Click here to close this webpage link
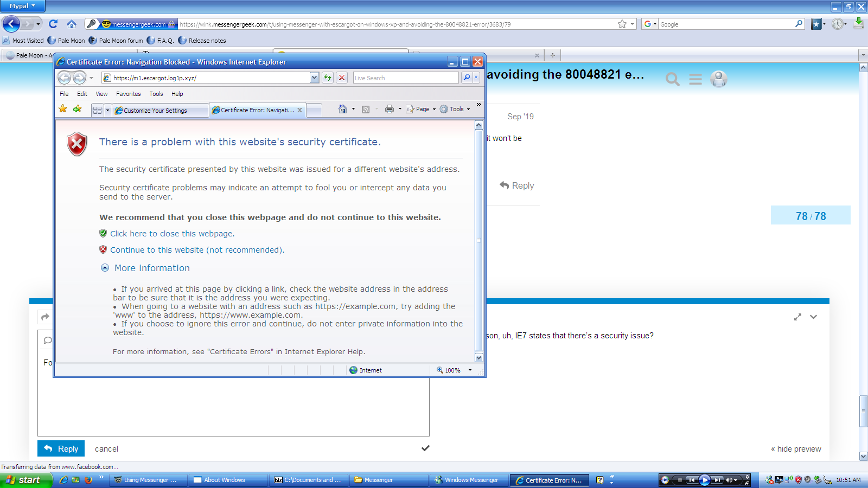Image resolution: width=868 pixels, height=488 pixels. click(172, 234)
